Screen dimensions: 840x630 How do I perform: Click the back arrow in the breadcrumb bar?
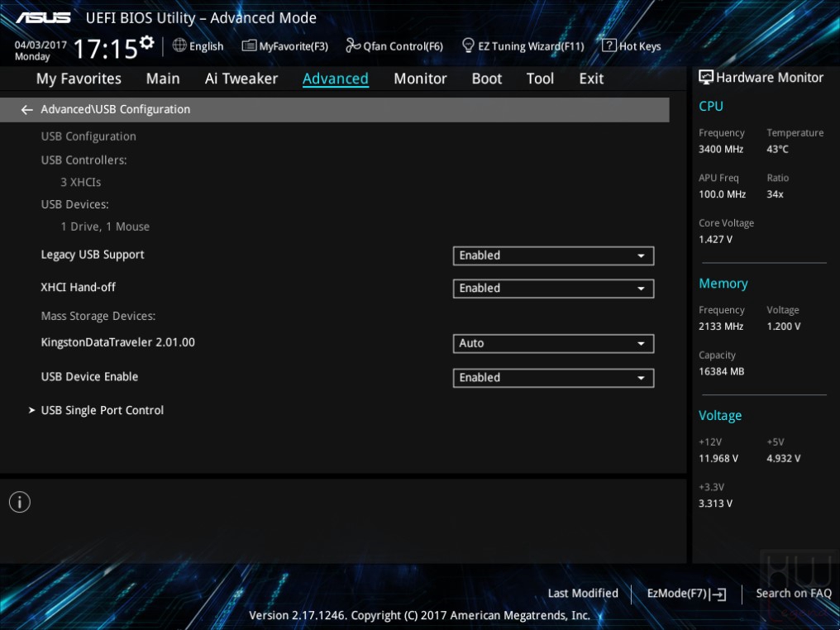click(26, 110)
